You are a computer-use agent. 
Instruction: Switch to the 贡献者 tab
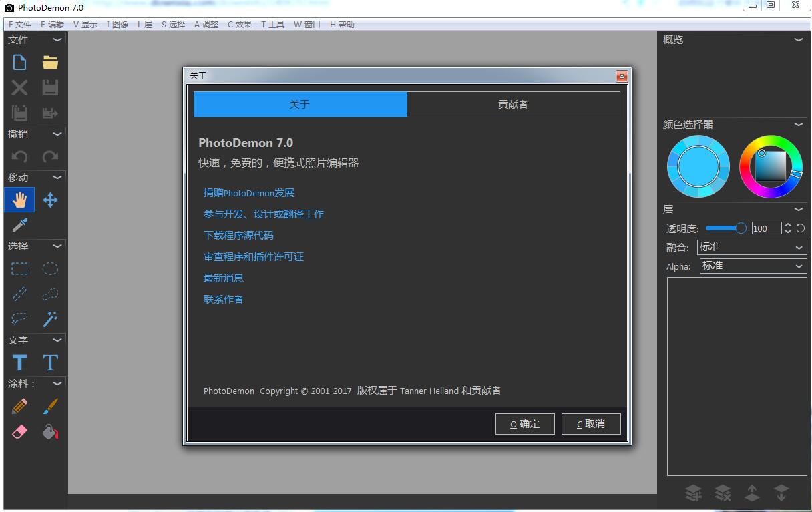click(x=513, y=105)
